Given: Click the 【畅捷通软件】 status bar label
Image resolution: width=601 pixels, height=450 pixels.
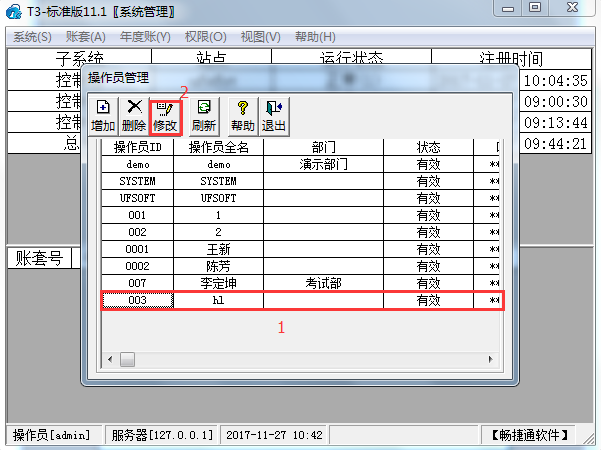Looking at the screenshot, I should 529,435.
